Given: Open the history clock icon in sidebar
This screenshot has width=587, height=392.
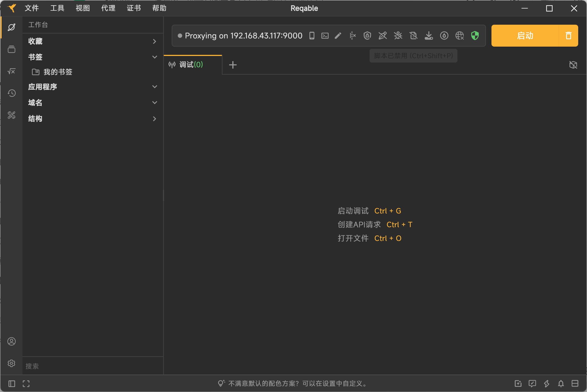Looking at the screenshot, I should click(12, 93).
